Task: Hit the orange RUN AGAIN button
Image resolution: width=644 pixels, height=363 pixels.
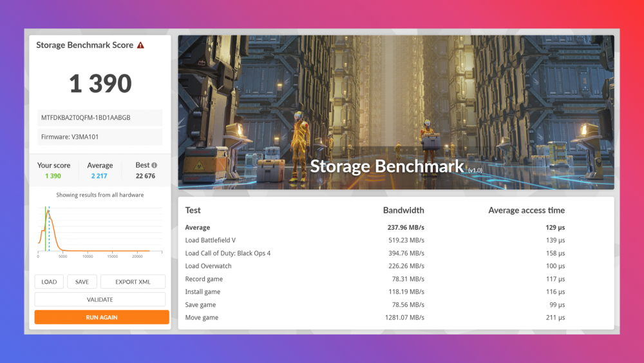Action: point(102,317)
